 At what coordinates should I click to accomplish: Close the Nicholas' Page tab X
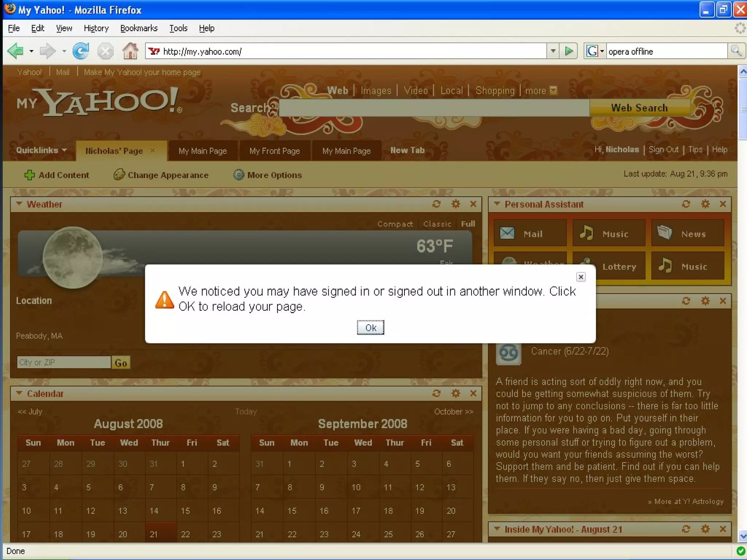[x=153, y=150]
